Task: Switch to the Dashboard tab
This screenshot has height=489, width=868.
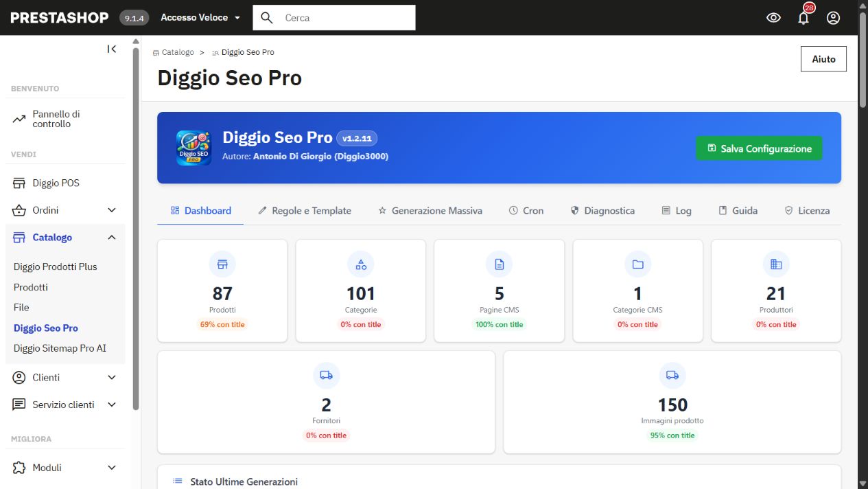Action: click(x=200, y=211)
